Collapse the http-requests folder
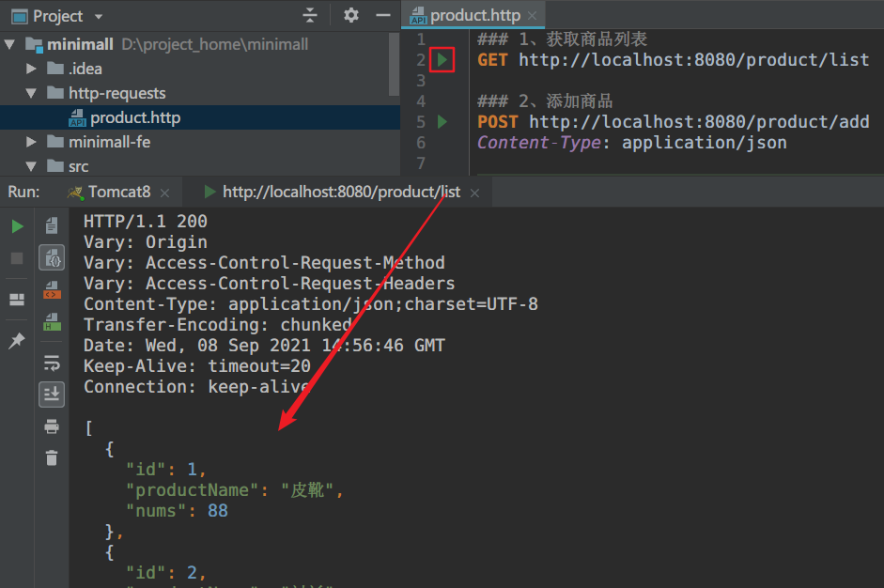The width and height of the screenshot is (884, 588). (x=32, y=93)
